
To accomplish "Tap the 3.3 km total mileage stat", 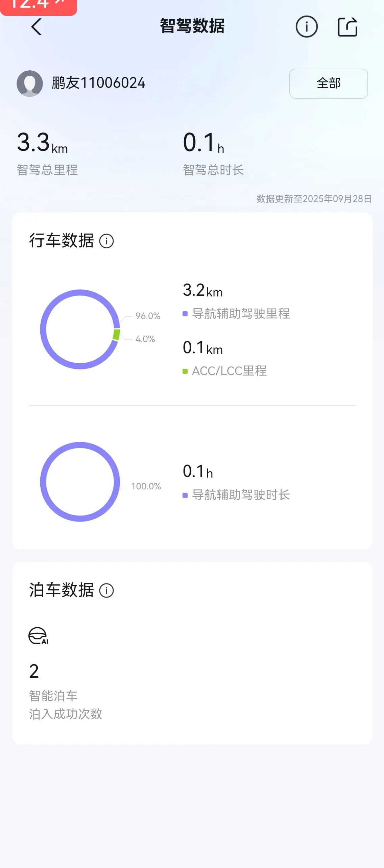I will click(43, 143).
